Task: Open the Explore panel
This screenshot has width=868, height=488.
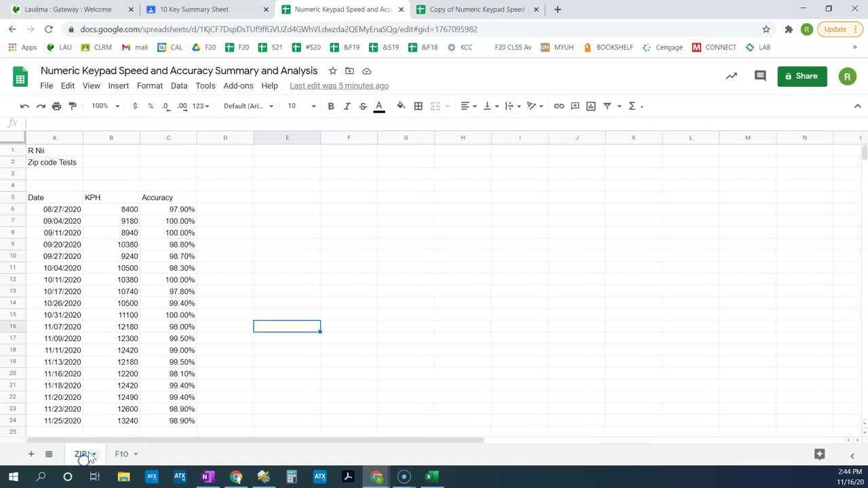Action: tap(819, 454)
